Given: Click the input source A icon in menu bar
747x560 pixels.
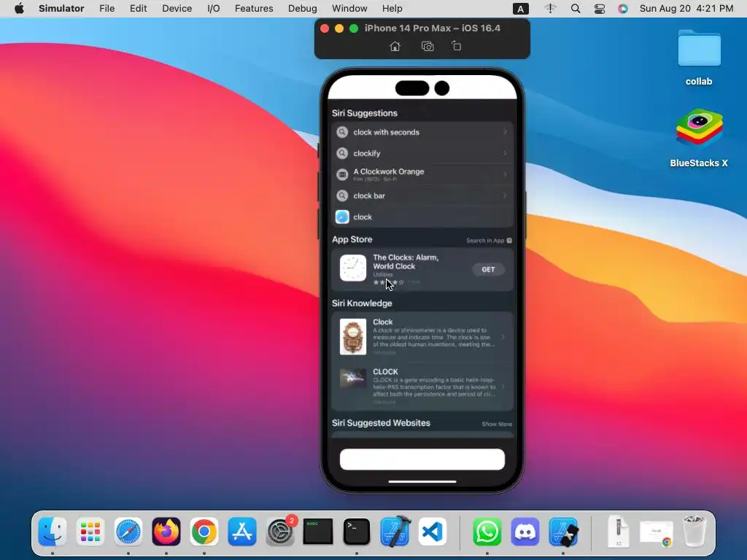Looking at the screenshot, I should point(520,9).
